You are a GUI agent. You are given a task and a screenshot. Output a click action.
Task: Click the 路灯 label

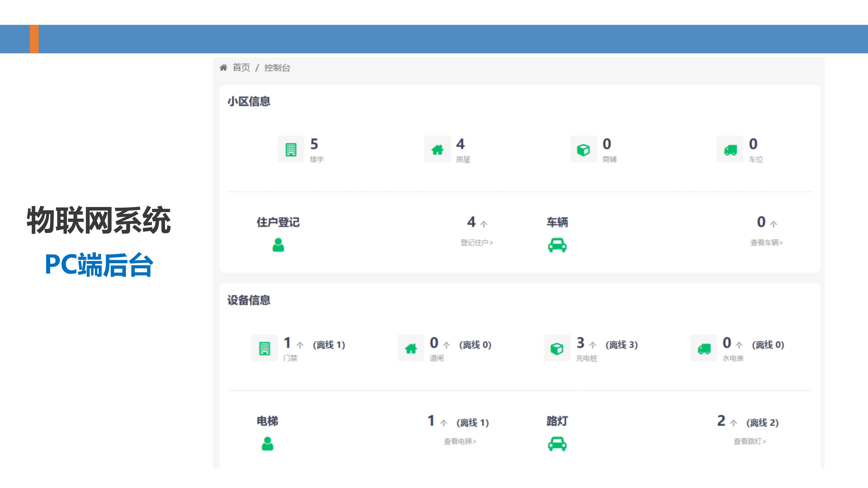pyautogui.click(x=557, y=421)
